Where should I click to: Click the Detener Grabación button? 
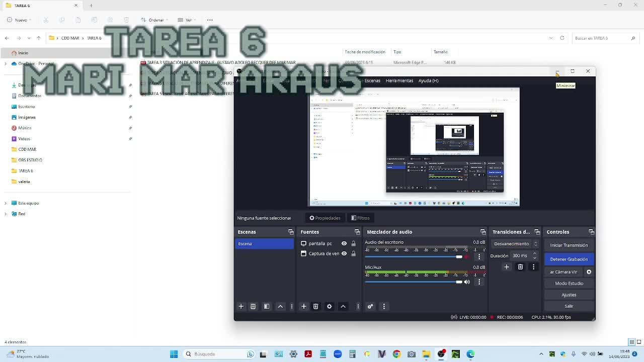pyautogui.click(x=569, y=259)
